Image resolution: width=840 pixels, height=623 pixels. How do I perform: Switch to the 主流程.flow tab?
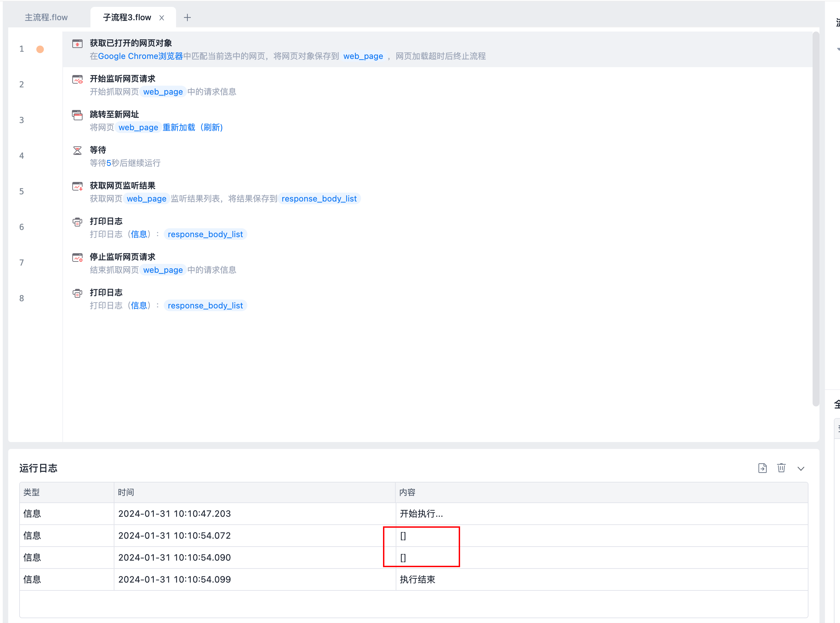pos(46,17)
